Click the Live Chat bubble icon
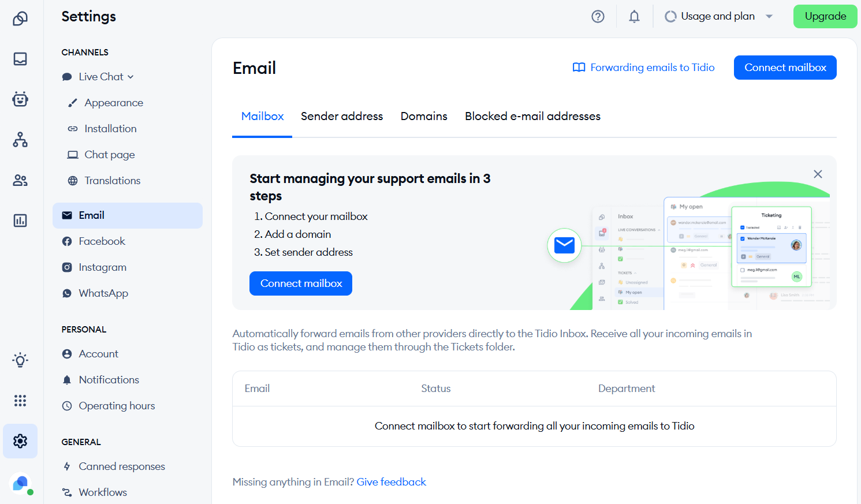 (x=67, y=77)
